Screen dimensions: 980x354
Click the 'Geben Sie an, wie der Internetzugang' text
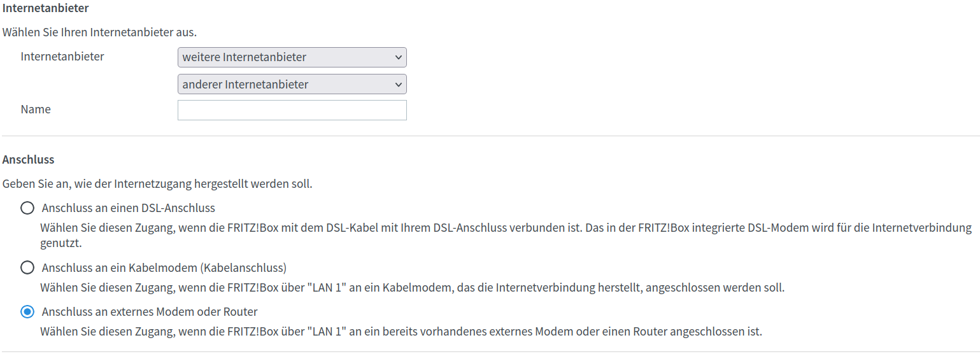coord(157,185)
